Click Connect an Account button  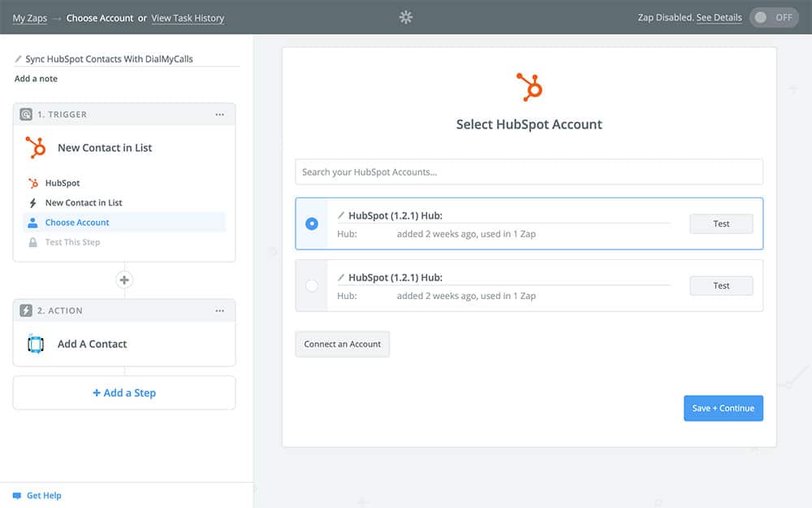pyautogui.click(x=342, y=344)
